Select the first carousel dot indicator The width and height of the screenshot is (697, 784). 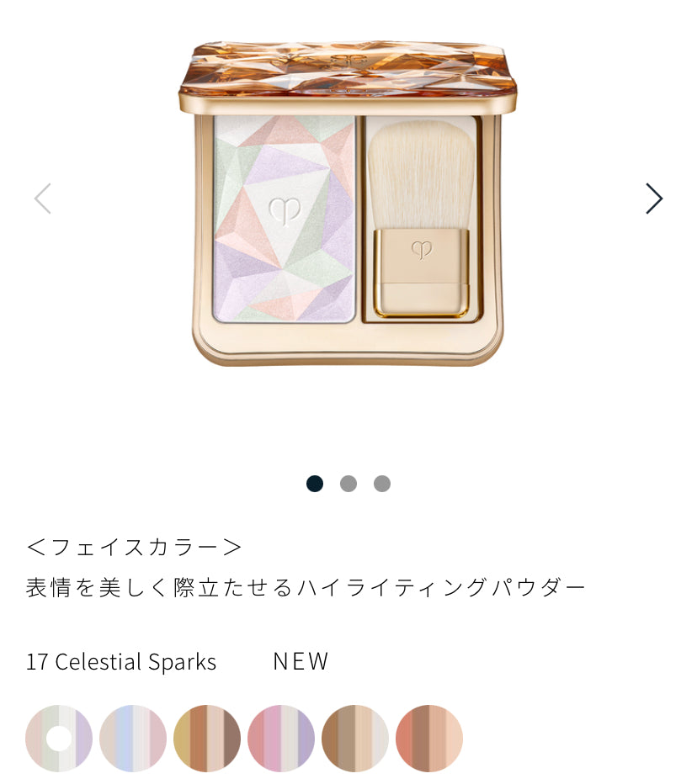click(x=315, y=484)
